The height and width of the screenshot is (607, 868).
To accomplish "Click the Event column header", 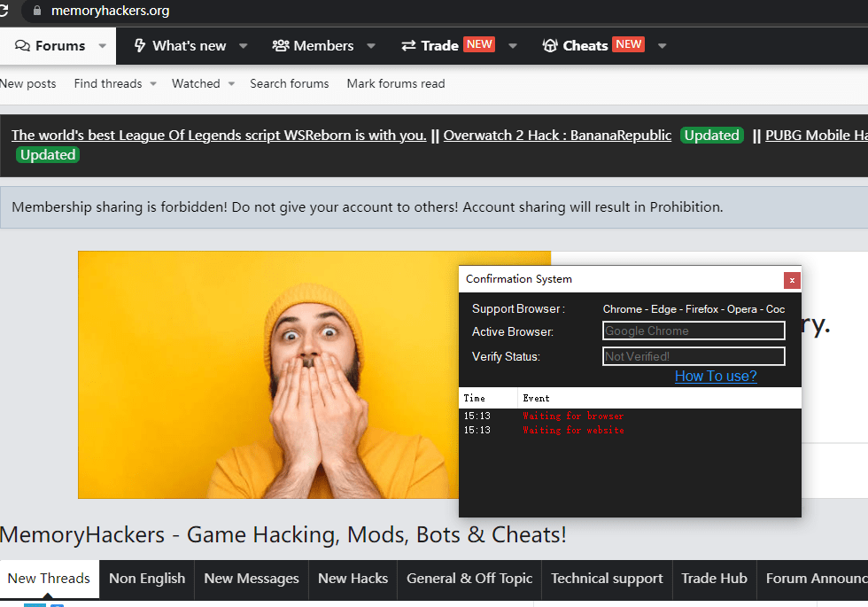I will tap(659, 398).
